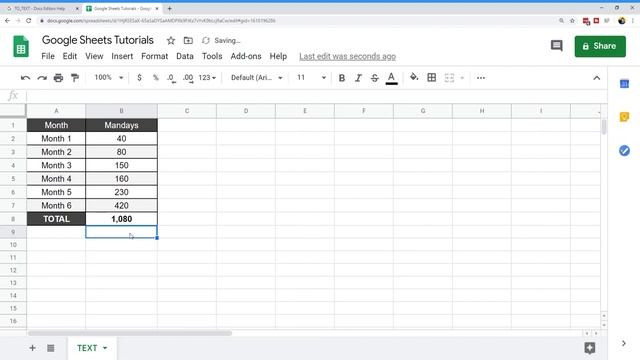Click browser reload button
The image size is (640, 360).
point(29,20)
